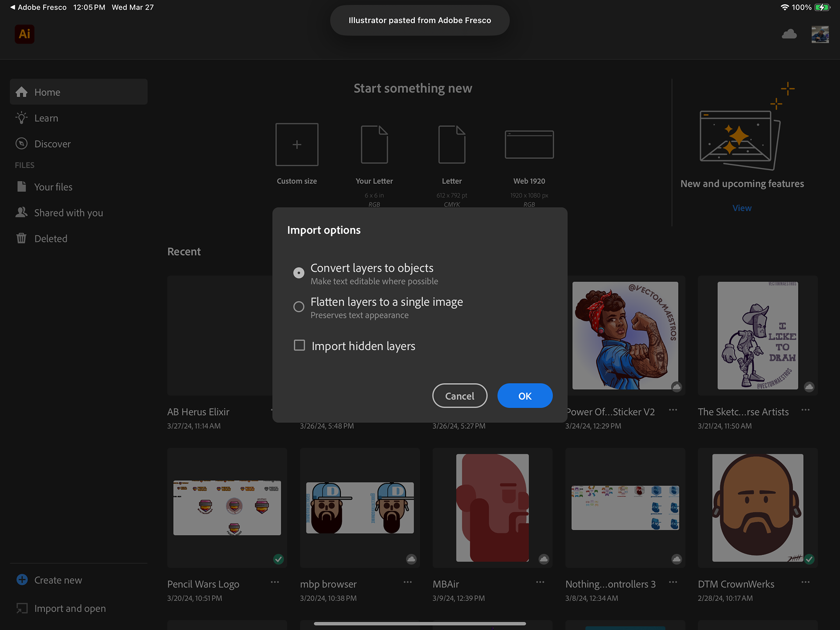Open more options for Power Of...Sticker V2
This screenshot has width=840, height=630.
673,410
